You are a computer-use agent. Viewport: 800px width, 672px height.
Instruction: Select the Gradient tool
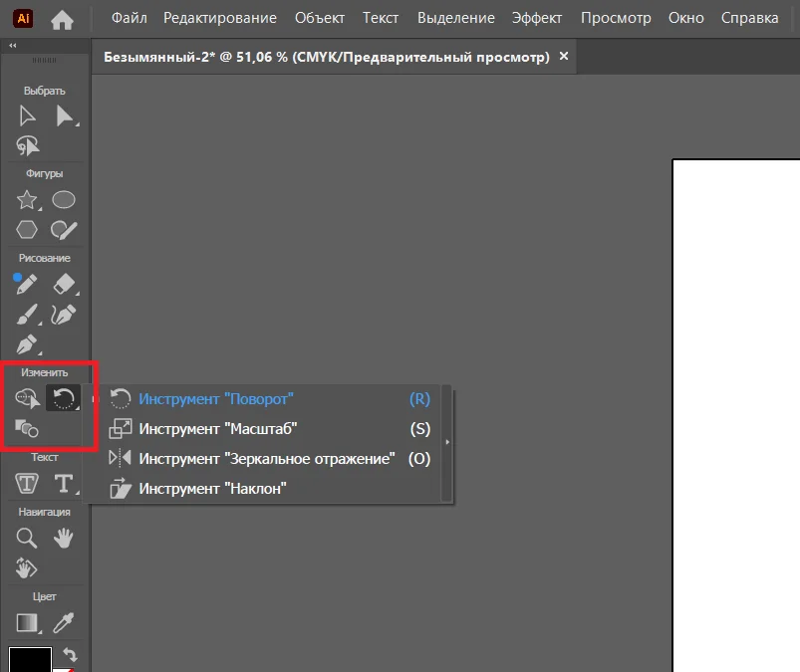(28, 622)
